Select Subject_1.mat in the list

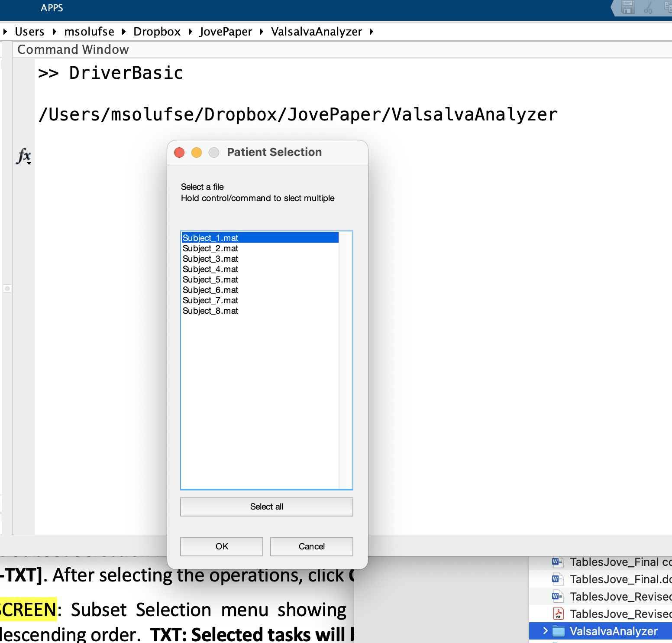[x=260, y=238]
